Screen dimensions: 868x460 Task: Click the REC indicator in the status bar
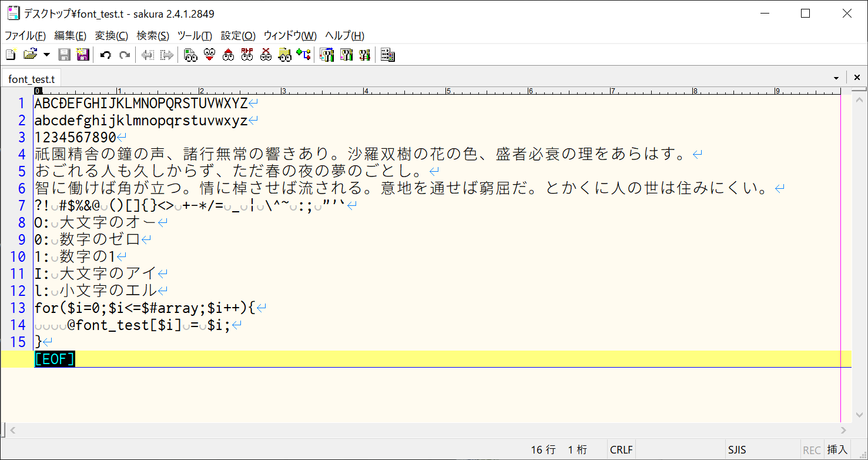pos(812,450)
